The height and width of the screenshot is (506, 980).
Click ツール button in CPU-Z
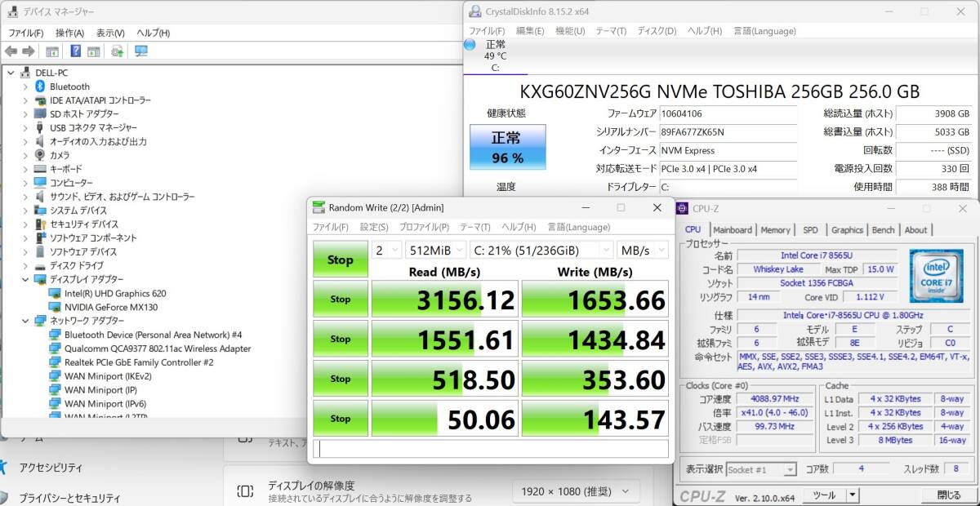824,495
